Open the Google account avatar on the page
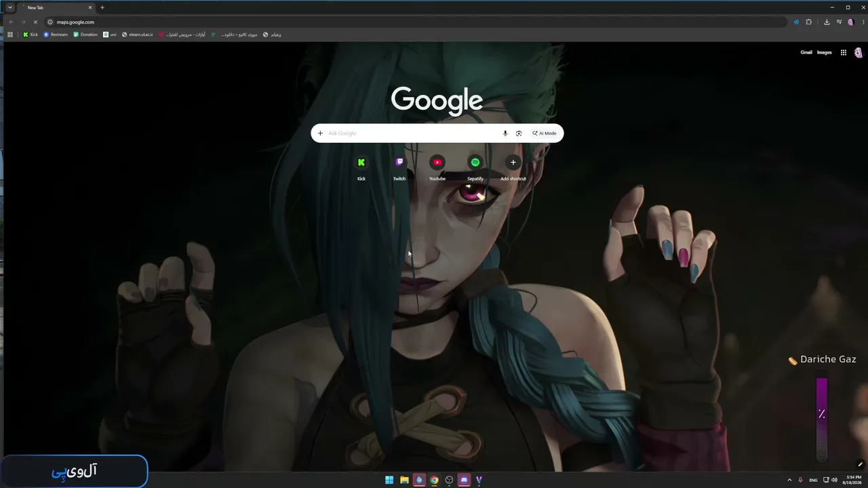 point(859,52)
